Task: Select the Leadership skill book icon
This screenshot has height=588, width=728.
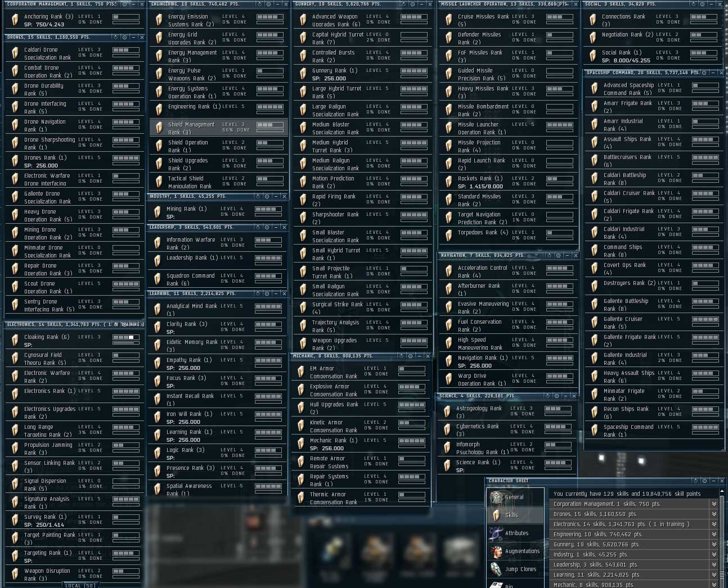Action: tap(158, 261)
